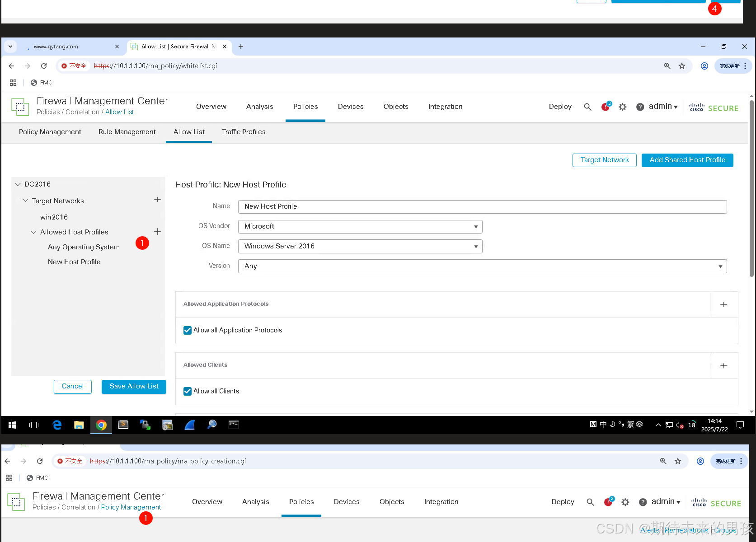Uncheck Allow all Clients
Image resolution: width=756 pixels, height=542 pixels.
pyautogui.click(x=188, y=392)
